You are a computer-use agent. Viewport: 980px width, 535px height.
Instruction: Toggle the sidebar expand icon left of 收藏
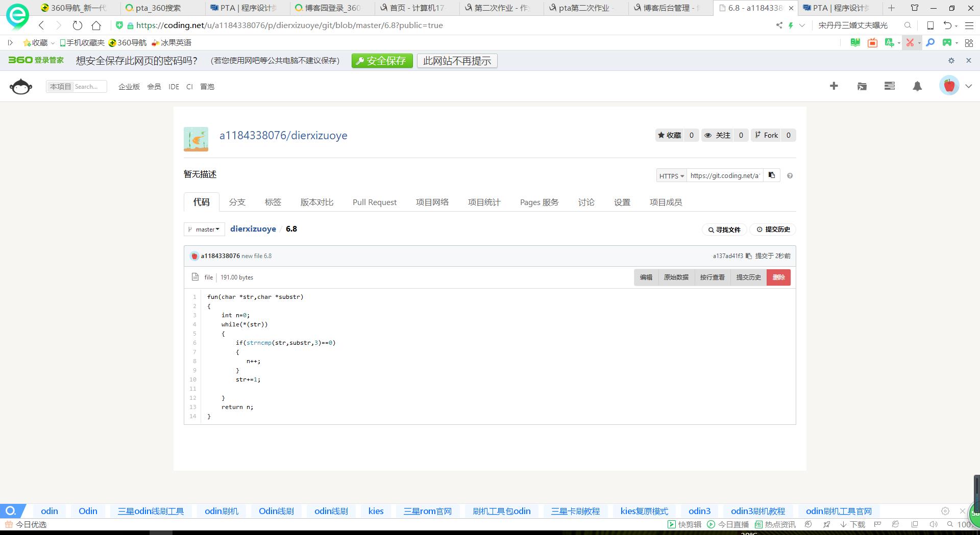click(x=10, y=43)
